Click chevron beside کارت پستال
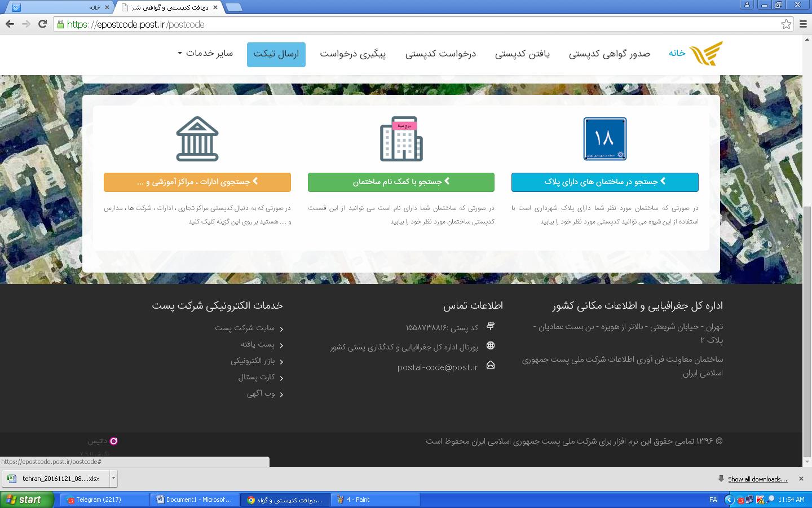Screen dimensions: 812x508 281,378
